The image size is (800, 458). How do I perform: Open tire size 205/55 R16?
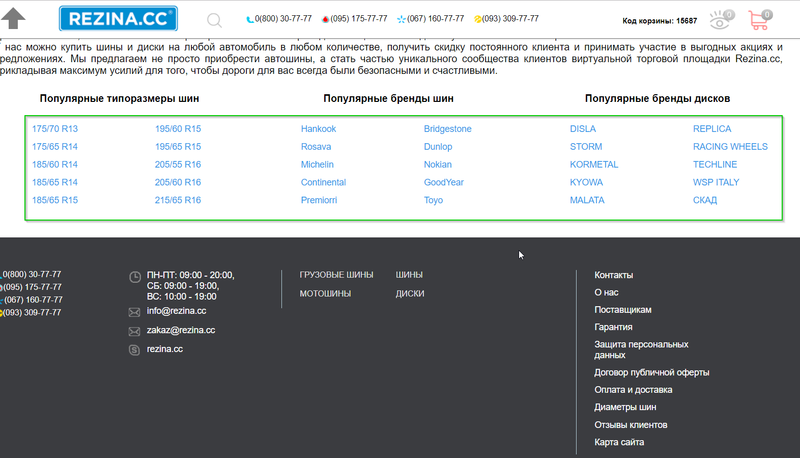(178, 165)
